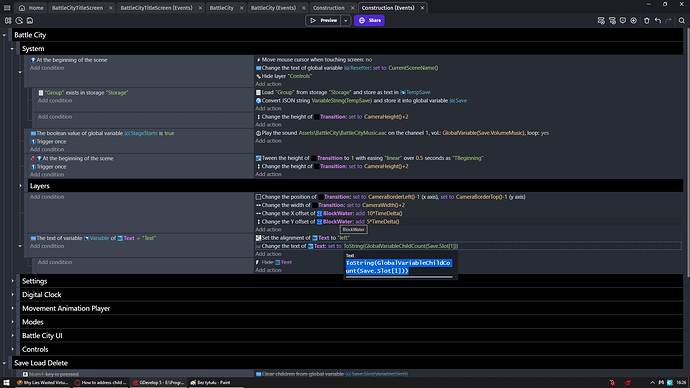The width and height of the screenshot is (690, 388).
Task: Open the Preview options dropdown arrow
Action: tap(345, 20)
